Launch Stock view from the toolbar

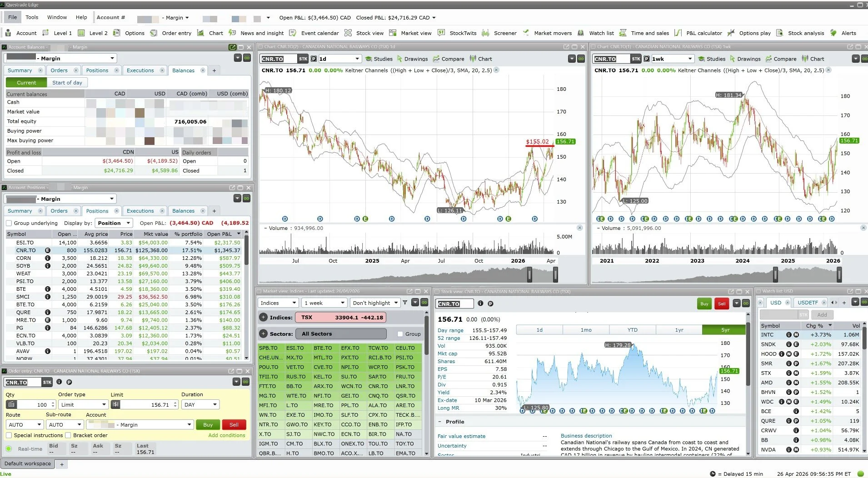364,33
